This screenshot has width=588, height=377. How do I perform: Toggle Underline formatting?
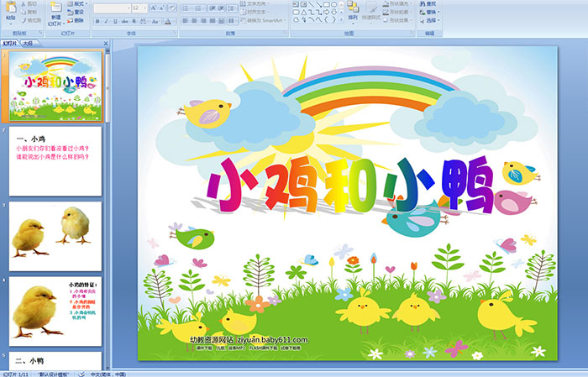point(115,21)
